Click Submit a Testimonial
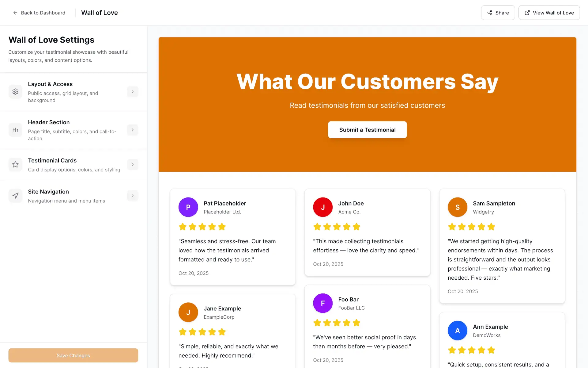Screen dimensions: 588x368 (367, 129)
